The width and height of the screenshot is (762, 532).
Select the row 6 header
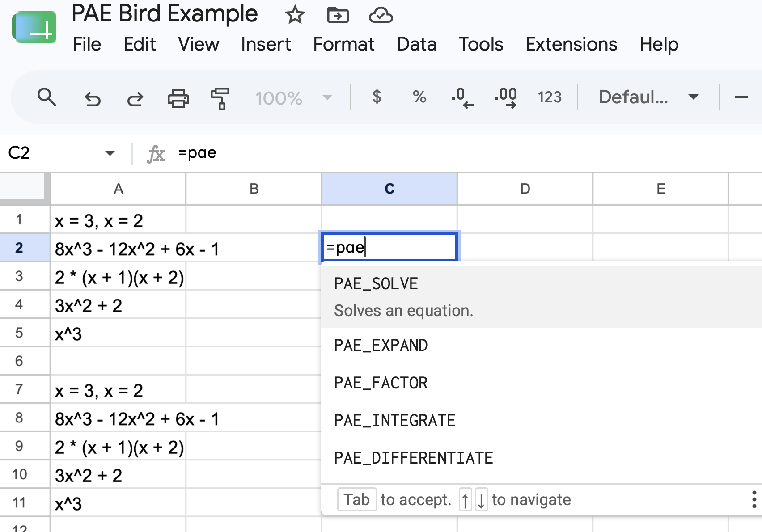point(25,361)
